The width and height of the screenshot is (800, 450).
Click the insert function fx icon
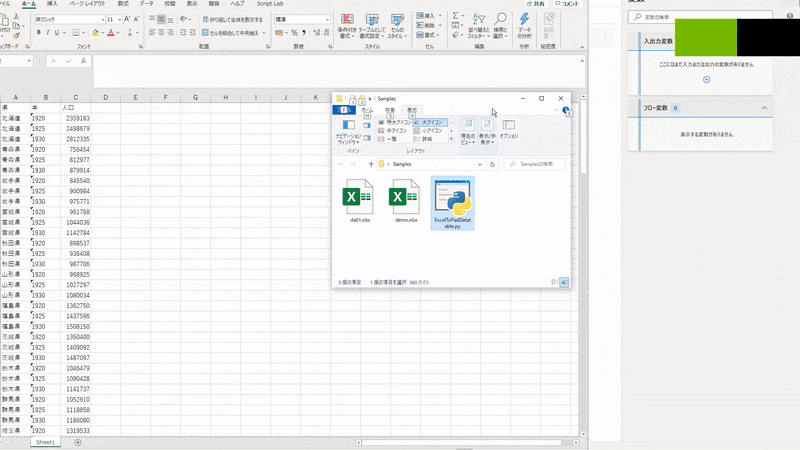84,61
